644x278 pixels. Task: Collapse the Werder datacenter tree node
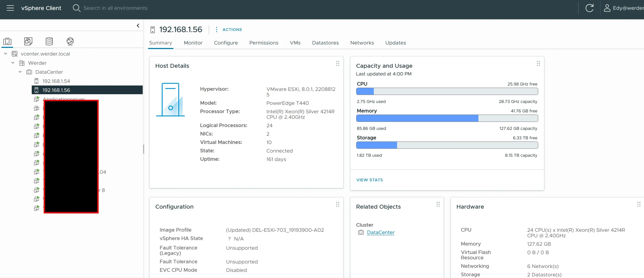pyautogui.click(x=13, y=63)
